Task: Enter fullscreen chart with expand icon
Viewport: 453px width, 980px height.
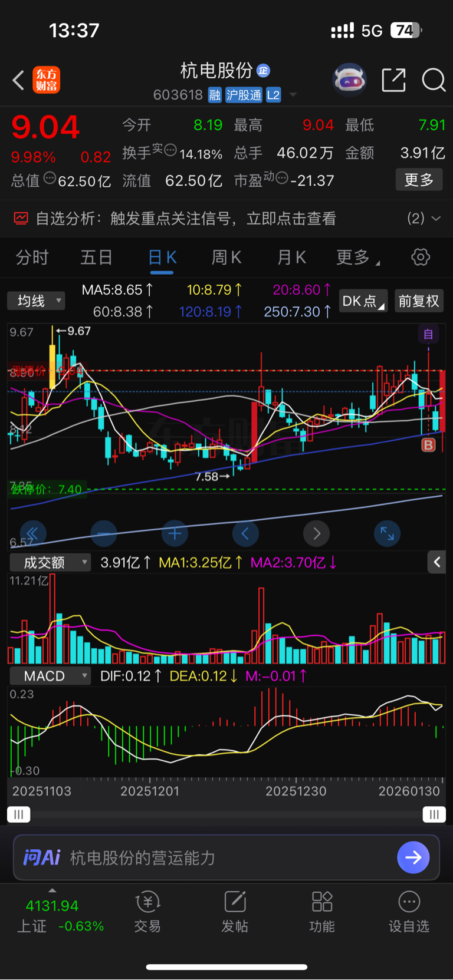Action: pyautogui.click(x=388, y=534)
